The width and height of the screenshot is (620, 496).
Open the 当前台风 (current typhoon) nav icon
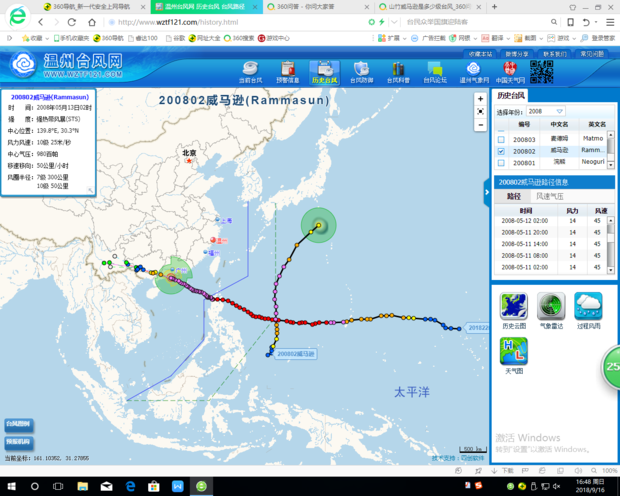click(x=250, y=70)
